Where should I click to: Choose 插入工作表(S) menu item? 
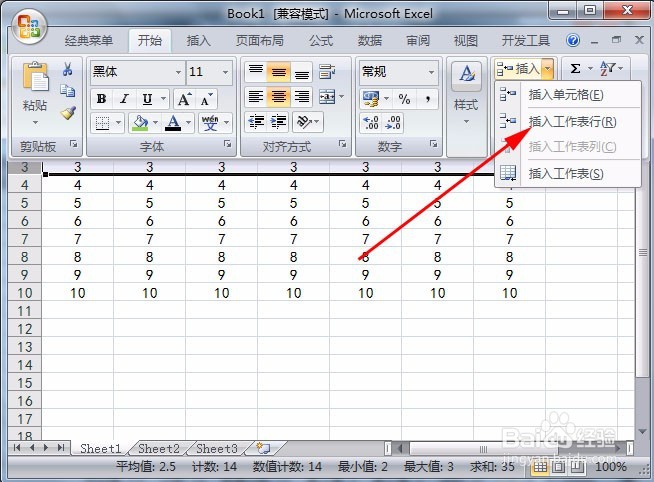(x=568, y=173)
